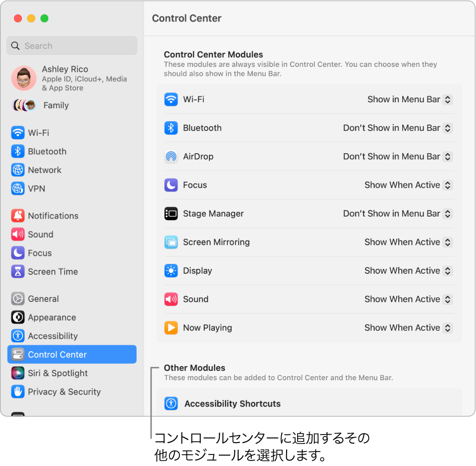The width and height of the screenshot is (476, 466).
Task: Select Notifications in the sidebar
Action: [53, 216]
